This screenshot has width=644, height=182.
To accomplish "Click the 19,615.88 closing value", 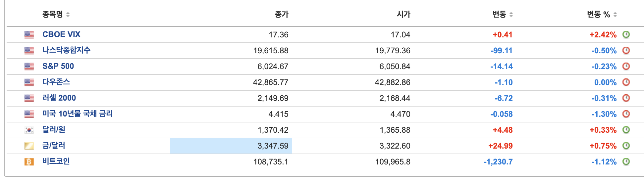I will (x=271, y=51).
